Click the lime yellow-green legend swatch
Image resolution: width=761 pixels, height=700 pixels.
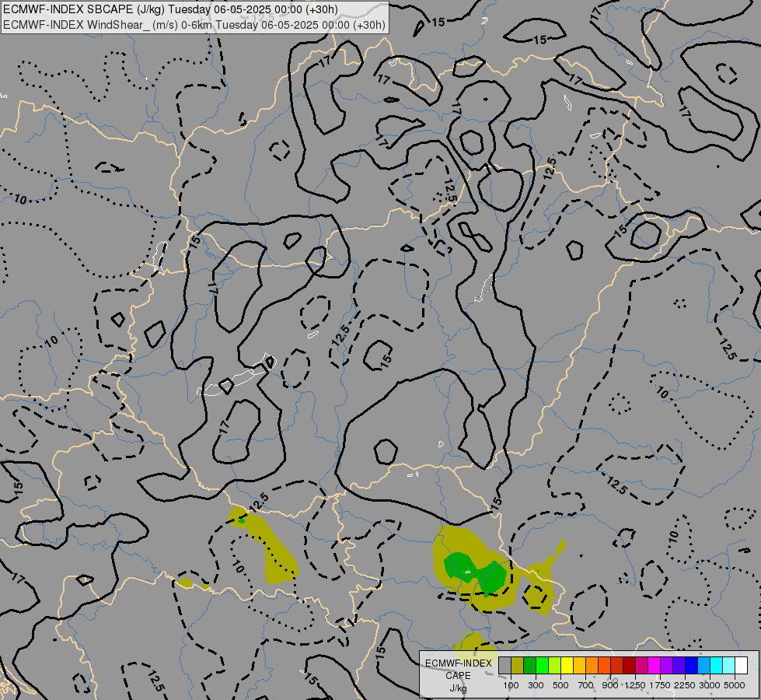(x=555, y=665)
